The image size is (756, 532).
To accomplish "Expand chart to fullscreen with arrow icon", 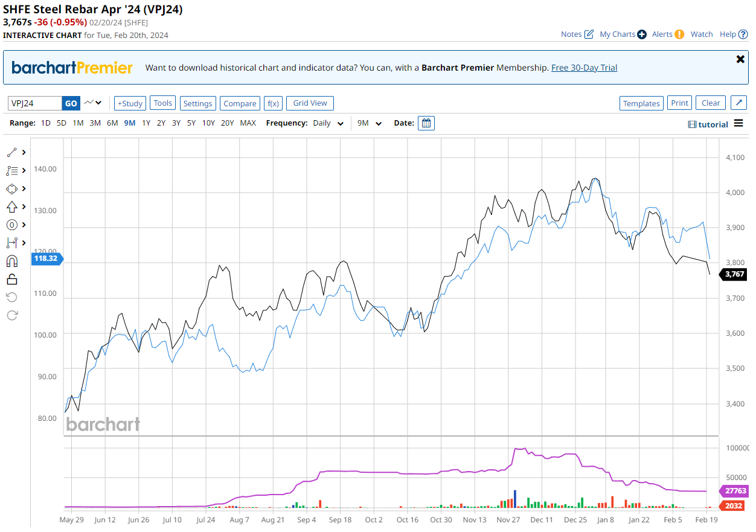I will (738, 103).
